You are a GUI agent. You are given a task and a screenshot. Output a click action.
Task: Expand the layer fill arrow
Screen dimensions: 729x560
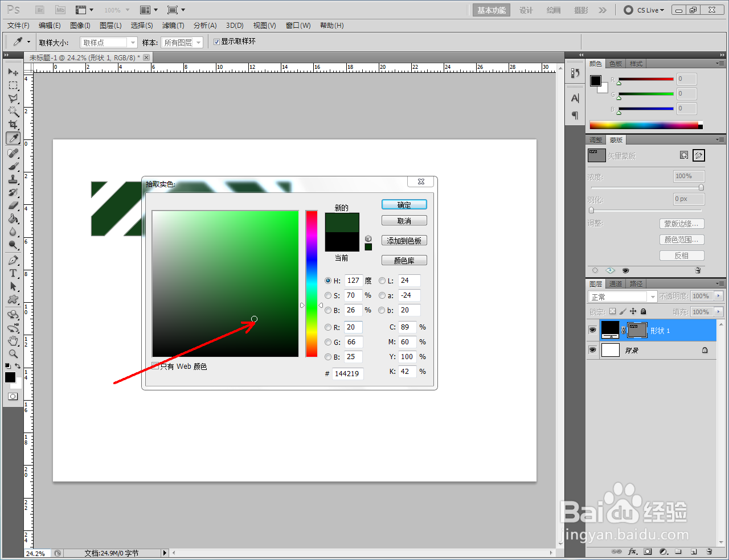coord(718,312)
